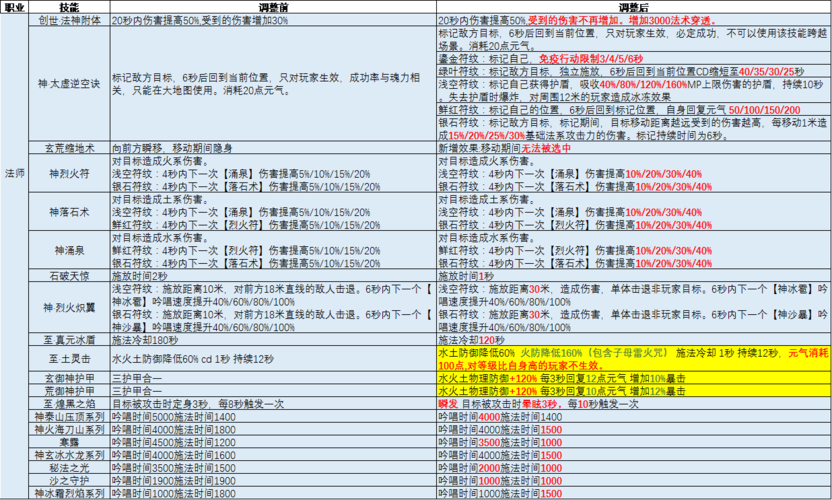832x500 pixels.
Task: Click the 对目标造成水系伤害 text in 调整前 column
Action: [x=160, y=238]
